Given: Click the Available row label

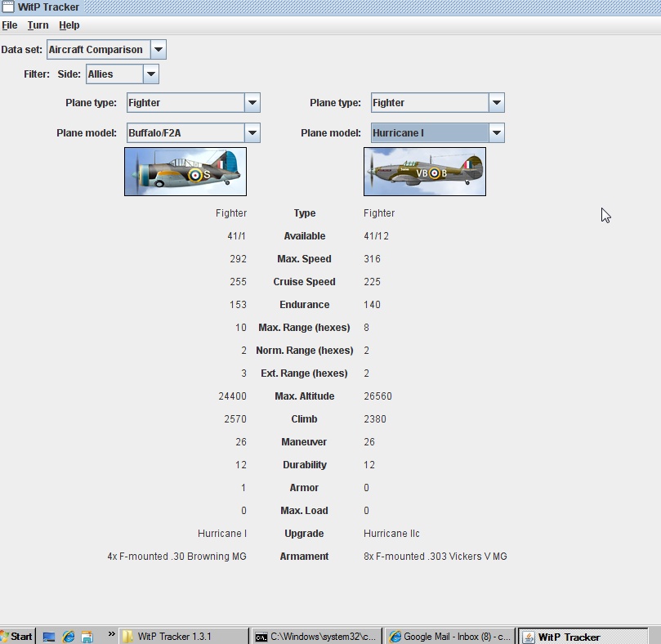Looking at the screenshot, I should [305, 236].
